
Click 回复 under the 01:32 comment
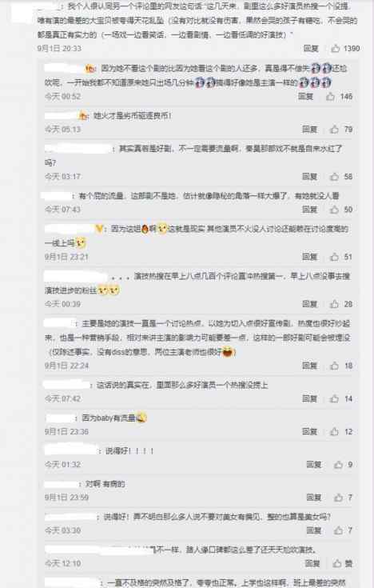click(x=314, y=465)
